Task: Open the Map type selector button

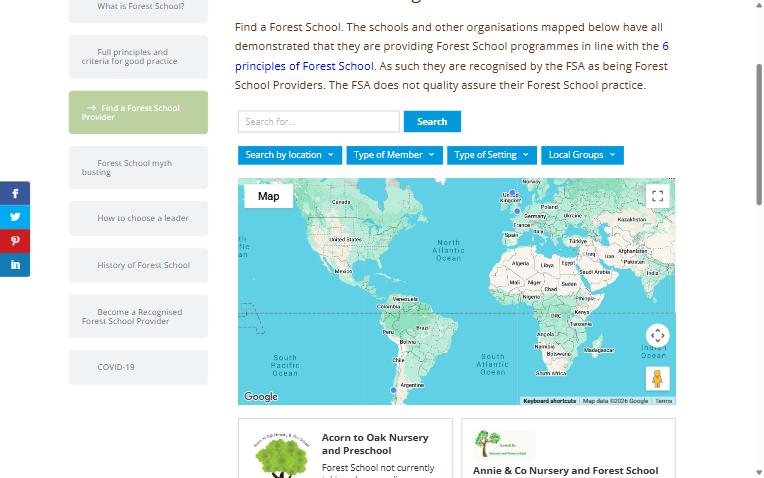Action: click(268, 196)
